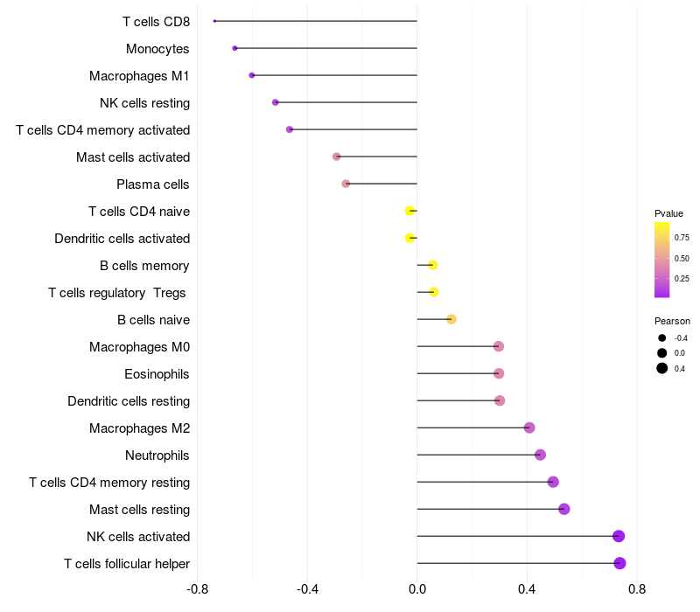Click the B cells naive orange dot
The width and height of the screenshot is (700, 612).
click(451, 319)
